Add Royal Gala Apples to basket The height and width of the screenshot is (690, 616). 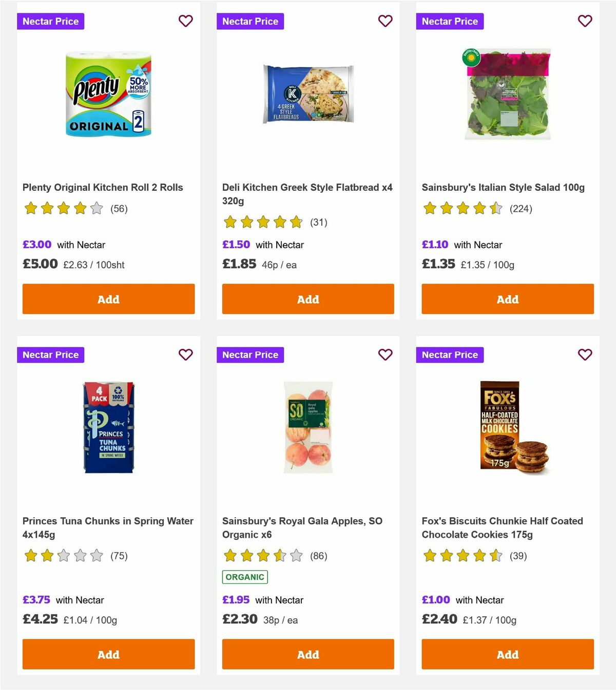tap(307, 655)
